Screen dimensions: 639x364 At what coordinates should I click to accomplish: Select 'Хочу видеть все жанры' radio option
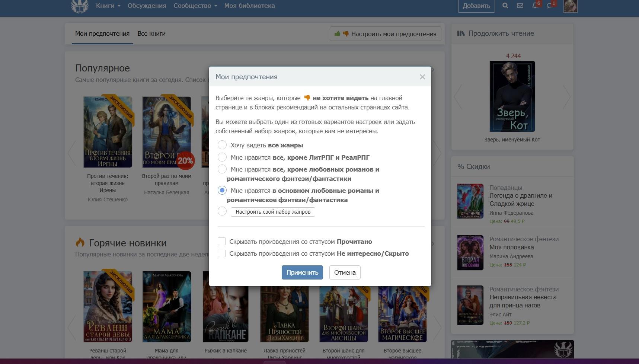pyautogui.click(x=222, y=145)
